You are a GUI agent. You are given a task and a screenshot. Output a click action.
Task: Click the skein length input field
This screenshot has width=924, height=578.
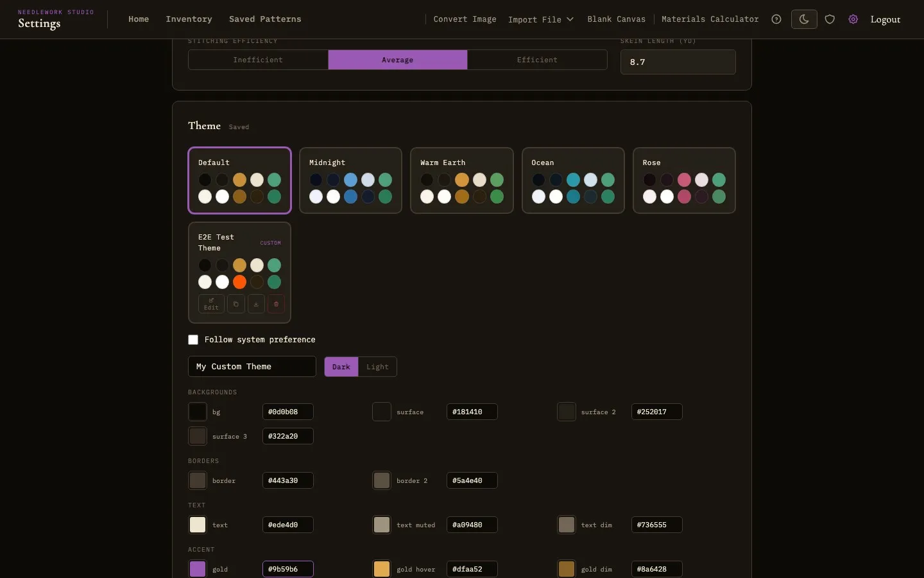point(678,62)
